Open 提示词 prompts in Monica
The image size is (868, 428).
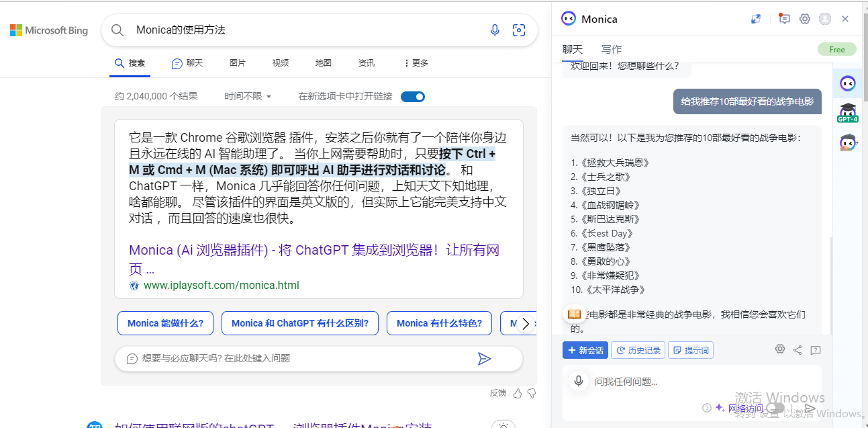coord(691,350)
